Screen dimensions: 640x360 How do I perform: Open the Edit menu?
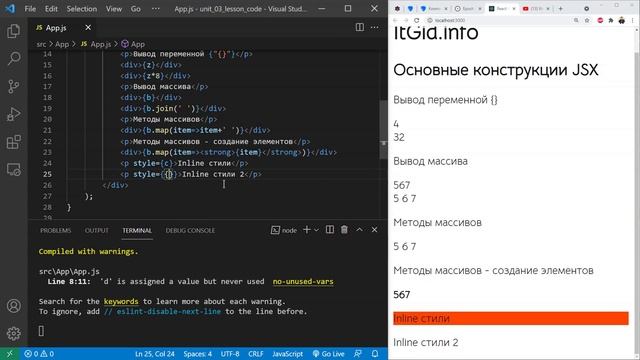(x=51, y=9)
